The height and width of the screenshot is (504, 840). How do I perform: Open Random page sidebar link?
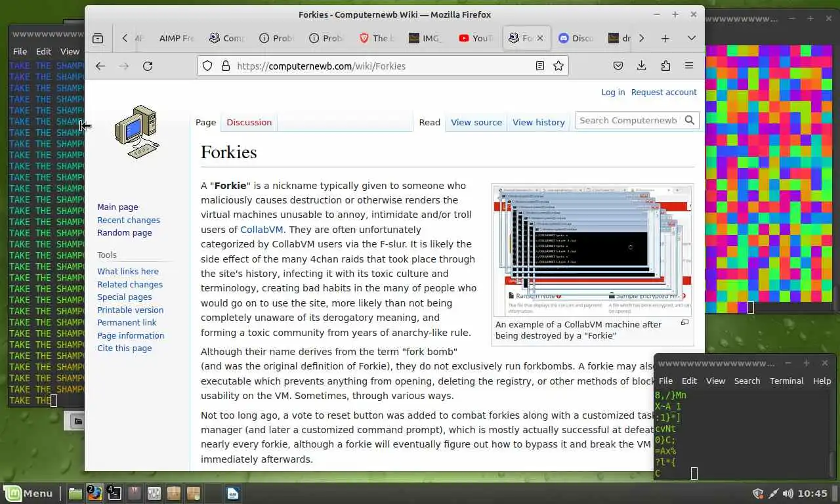[125, 232]
